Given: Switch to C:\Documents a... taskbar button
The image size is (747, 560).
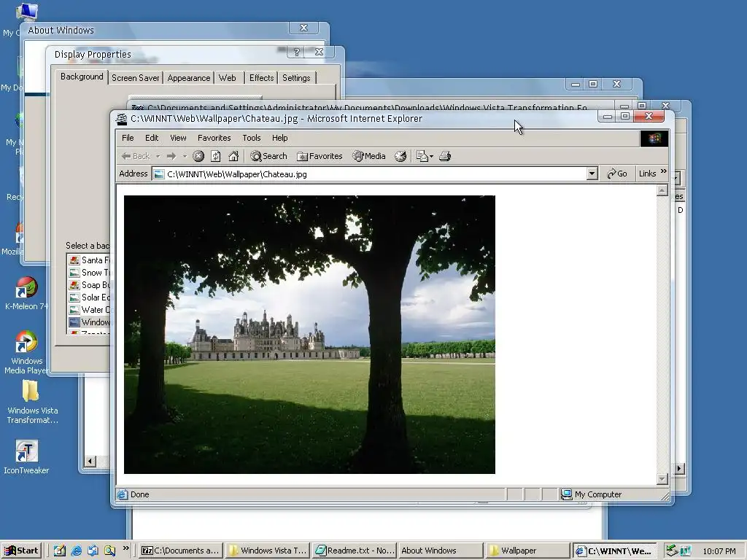Looking at the screenshot, I should click(x=181, y=551).
